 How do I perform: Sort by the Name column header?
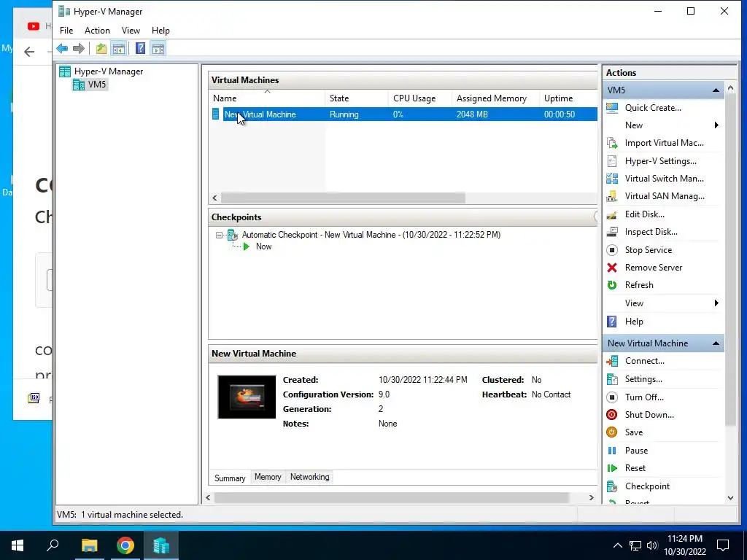click(267, 98)
